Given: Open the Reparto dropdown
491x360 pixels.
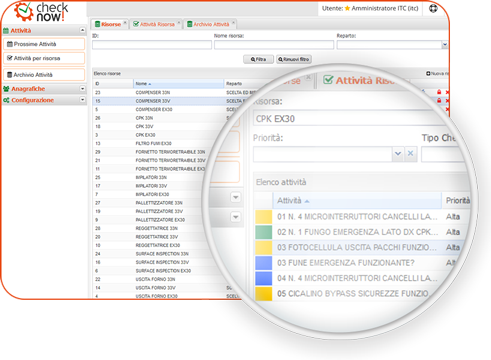Looking at the screenshot, I should click(445, 45).
